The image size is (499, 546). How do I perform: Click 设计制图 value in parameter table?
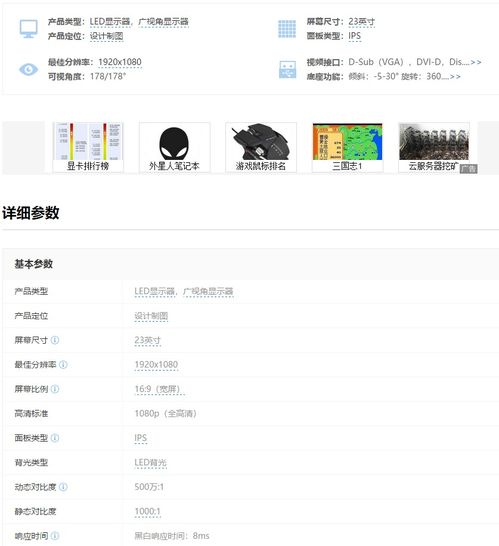tap(151, 316)
